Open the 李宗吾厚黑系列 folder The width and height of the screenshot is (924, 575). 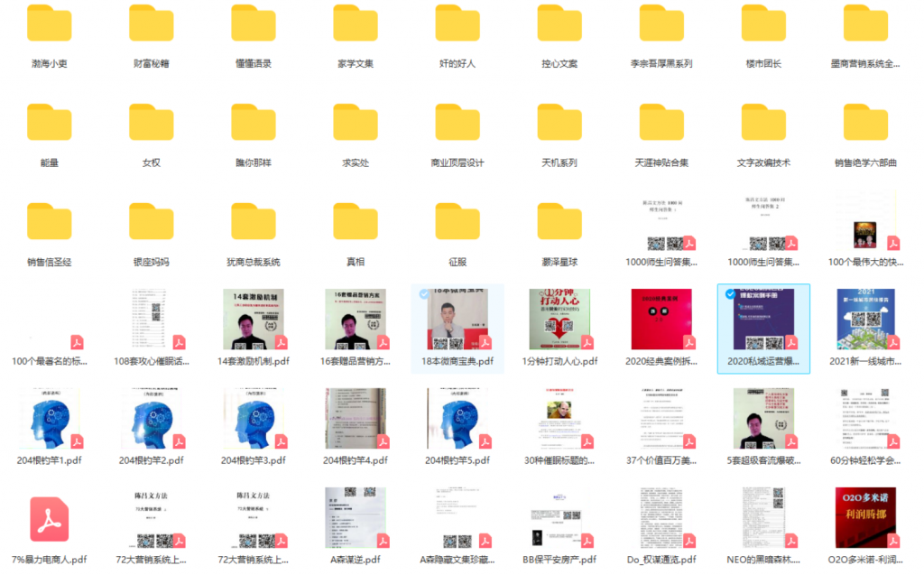pyautogui.click(x=661, y=26)
